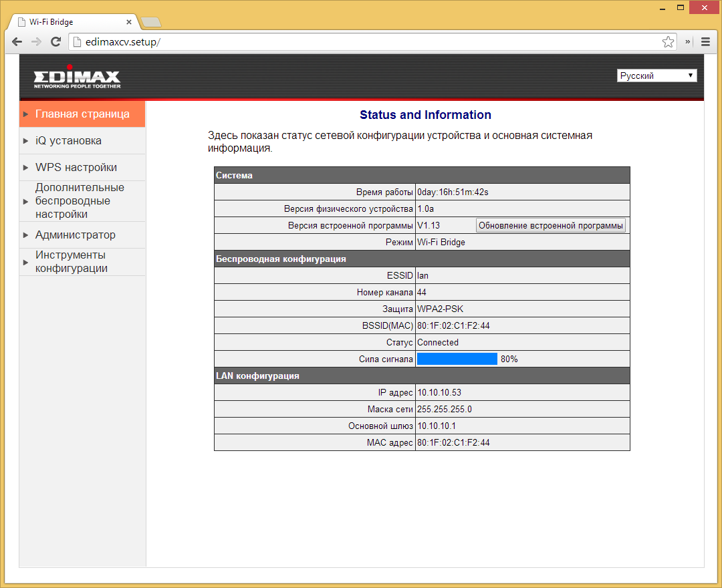Expand arrow beside Инструменты конфигурации
The image size is (722, 588).
[26, 262]
